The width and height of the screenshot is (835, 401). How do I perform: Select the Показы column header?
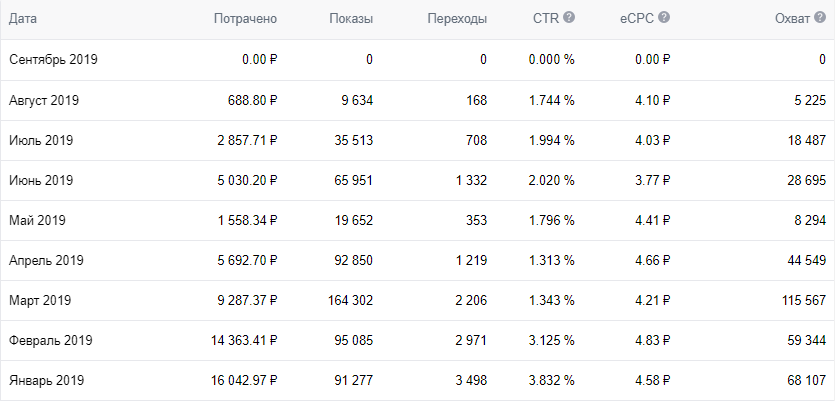351,19
